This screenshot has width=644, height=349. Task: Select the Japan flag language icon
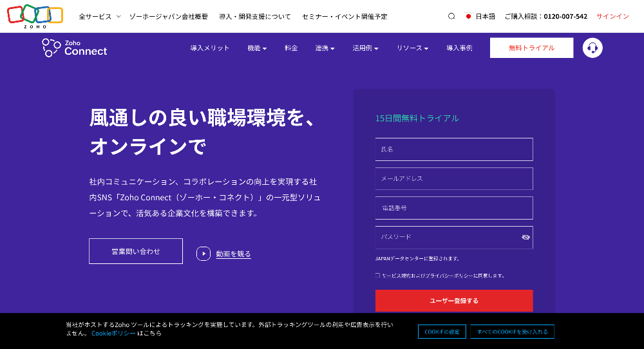click(x=468, y=17)
